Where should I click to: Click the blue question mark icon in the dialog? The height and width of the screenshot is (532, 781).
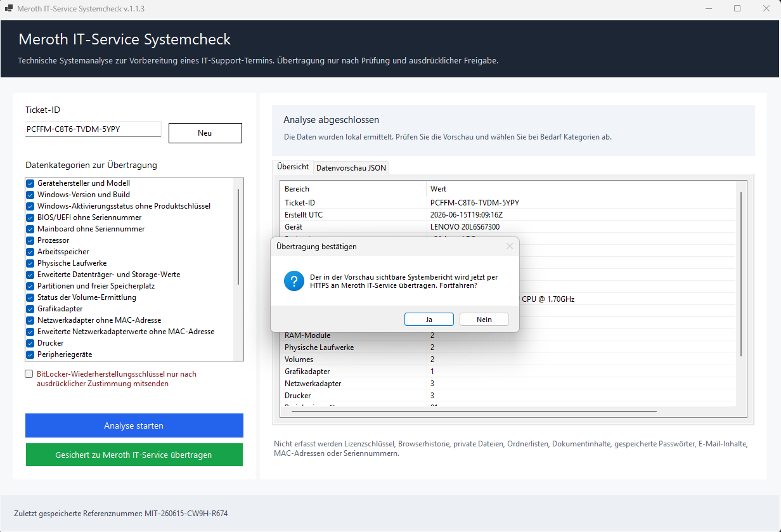coord(294,281)
